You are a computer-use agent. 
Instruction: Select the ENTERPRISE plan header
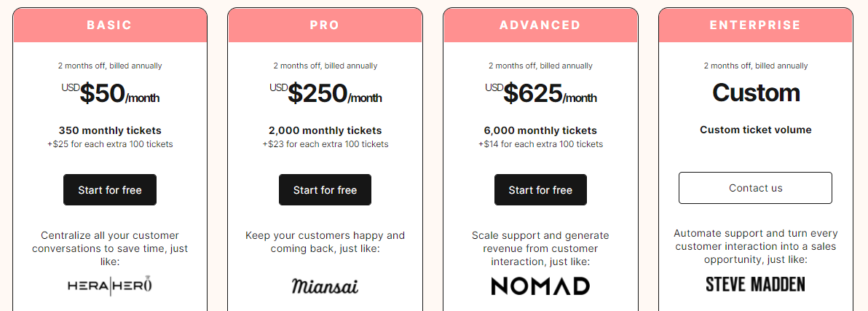pos(755,25)
